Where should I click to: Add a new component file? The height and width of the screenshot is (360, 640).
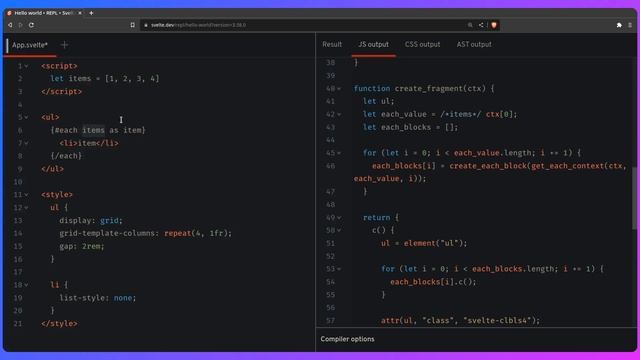pos(64,45)
